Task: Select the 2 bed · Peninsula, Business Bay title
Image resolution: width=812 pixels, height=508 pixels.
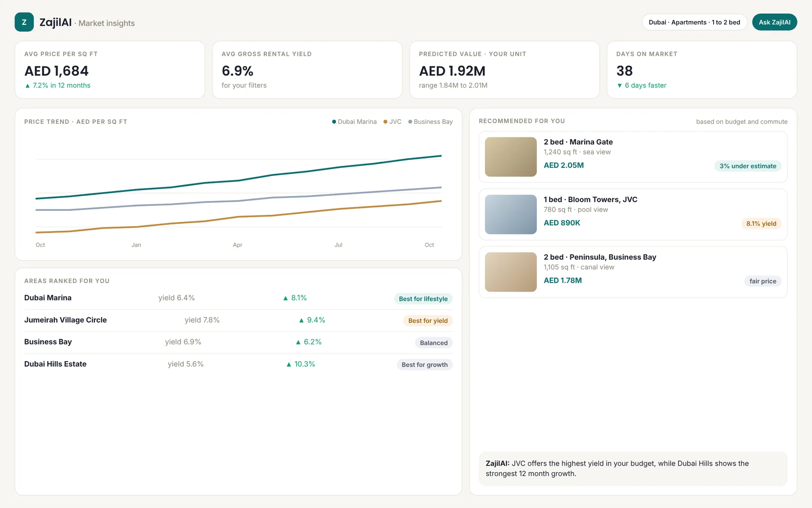Action: [600, 257]
